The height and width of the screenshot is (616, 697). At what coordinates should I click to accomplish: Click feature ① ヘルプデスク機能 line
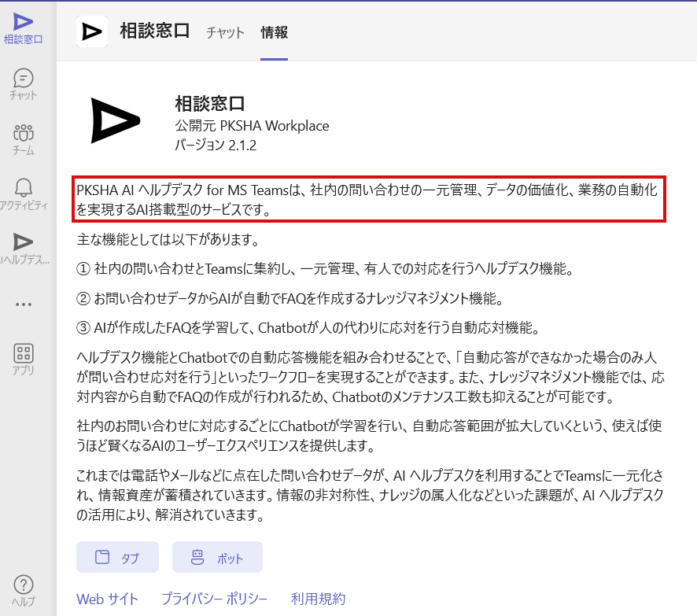coord(326,269)
